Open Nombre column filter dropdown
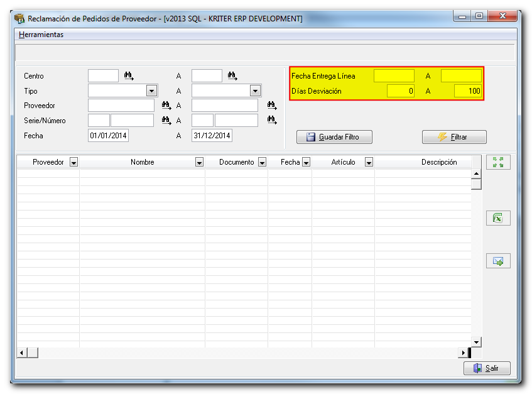Image resolution: width=532 pixels, height=394 pixels. [199, 162]
